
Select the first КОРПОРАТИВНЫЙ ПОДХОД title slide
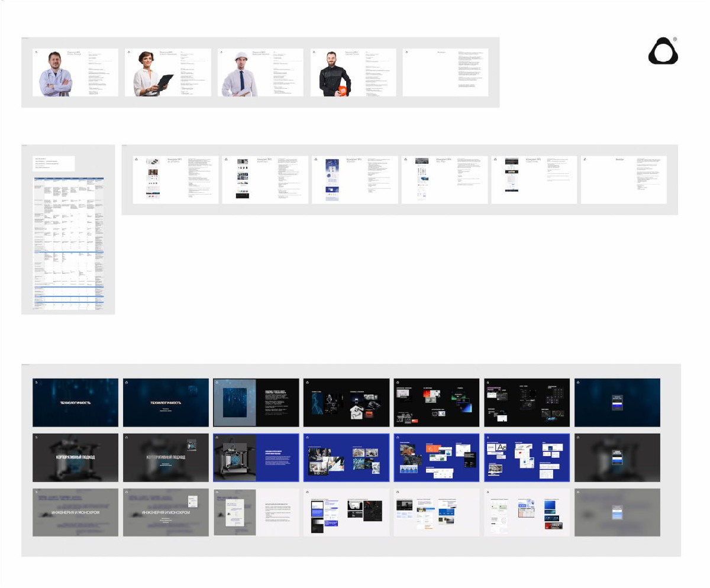75,457
